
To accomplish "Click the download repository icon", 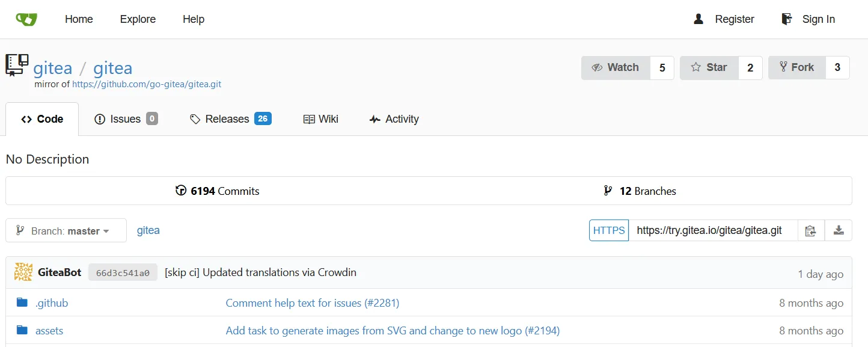I will point(839,230).
